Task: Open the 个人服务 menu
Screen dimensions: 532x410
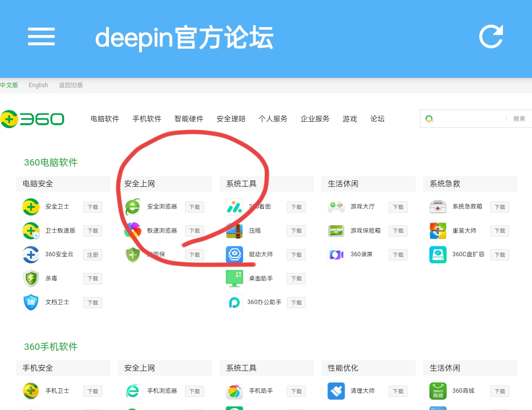Action: 273,119
